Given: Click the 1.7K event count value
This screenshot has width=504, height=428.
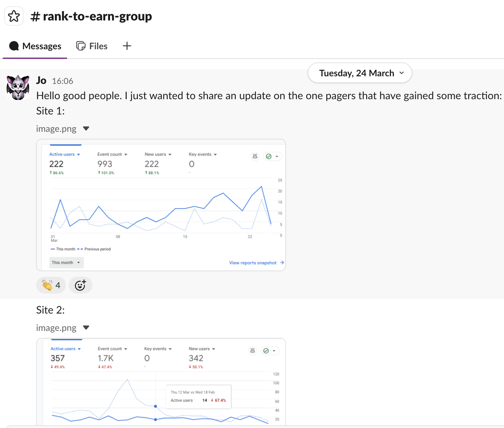Looking at the screenshot, I should click(106, 358).
